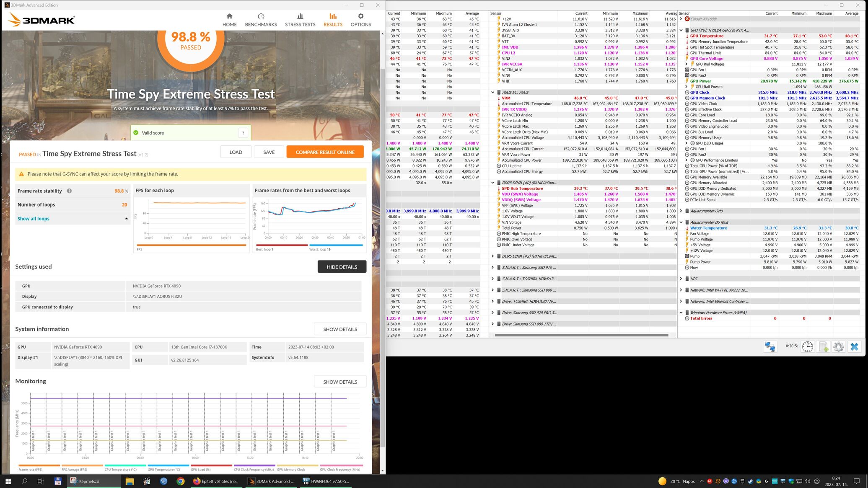Select the GPU Temperature sensor row
This screenshot has height=488, width=868.
point(772,36)
